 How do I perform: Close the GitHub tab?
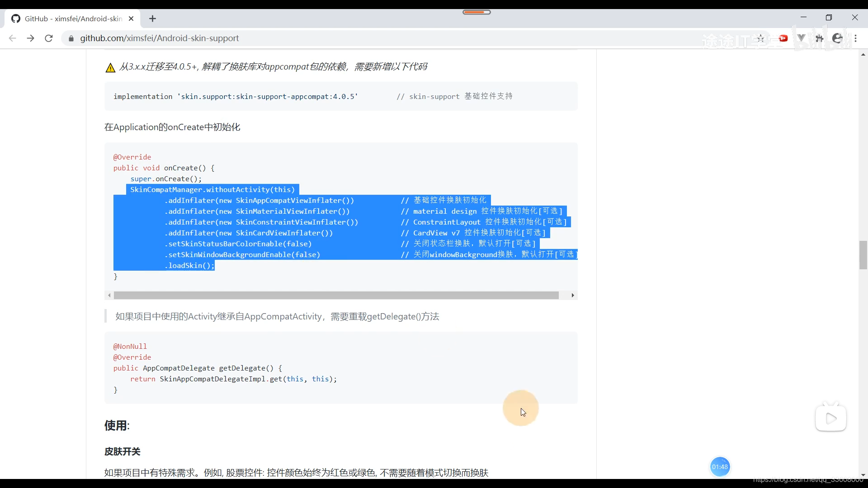click(x=131, y=19)
